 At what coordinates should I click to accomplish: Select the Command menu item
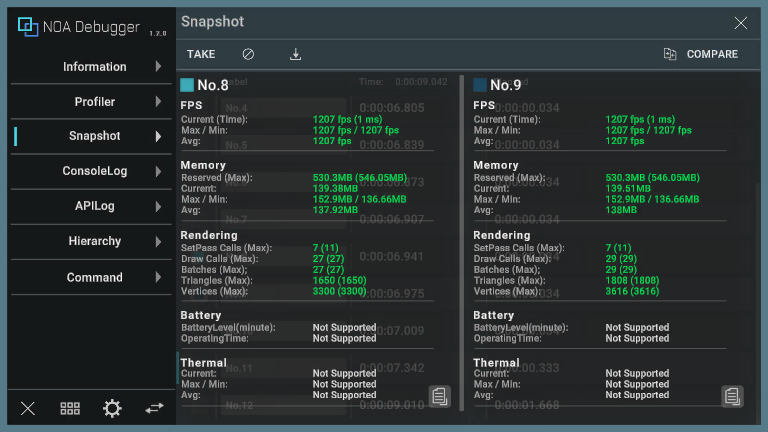click(95, 277)
